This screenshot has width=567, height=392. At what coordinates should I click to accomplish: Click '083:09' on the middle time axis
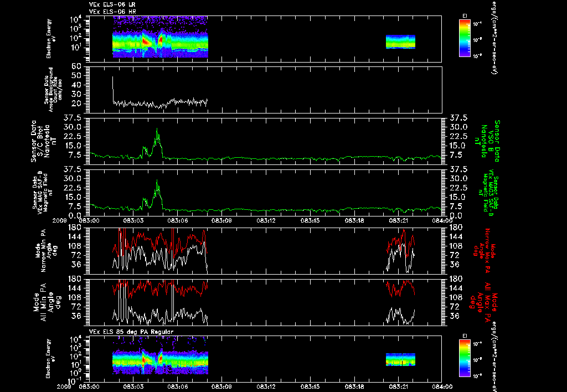[x=221, y=220]
